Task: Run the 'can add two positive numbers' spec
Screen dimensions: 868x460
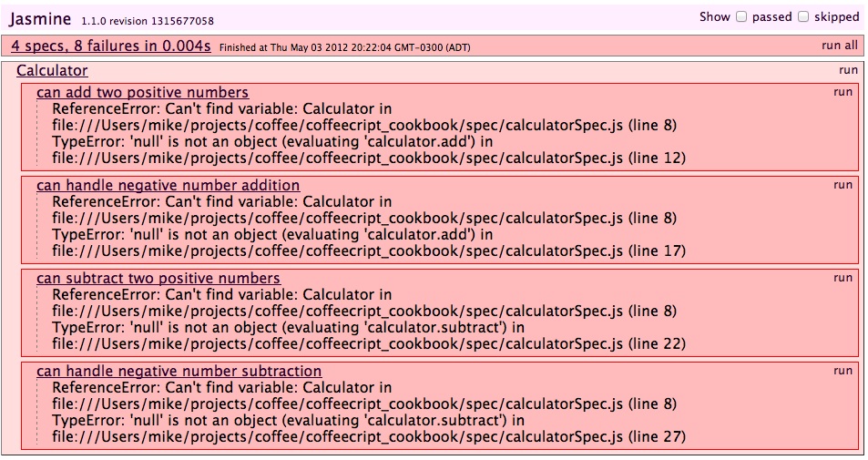Action: click(x=842, y=92)
